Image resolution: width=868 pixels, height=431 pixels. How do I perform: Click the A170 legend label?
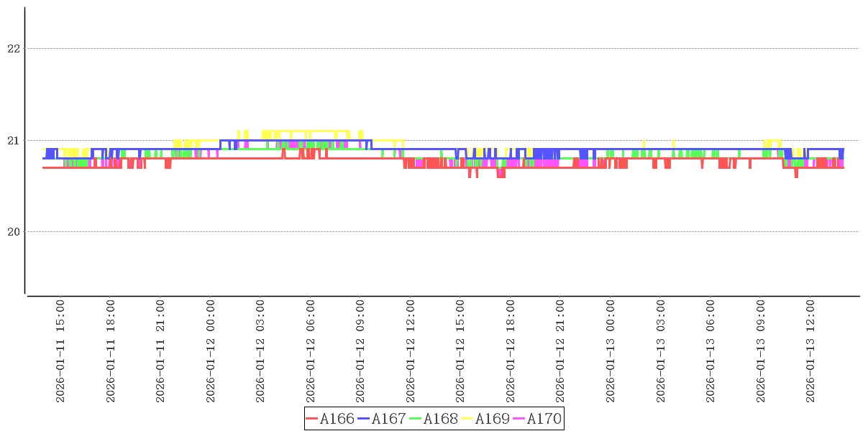click(x=544, y=419)
